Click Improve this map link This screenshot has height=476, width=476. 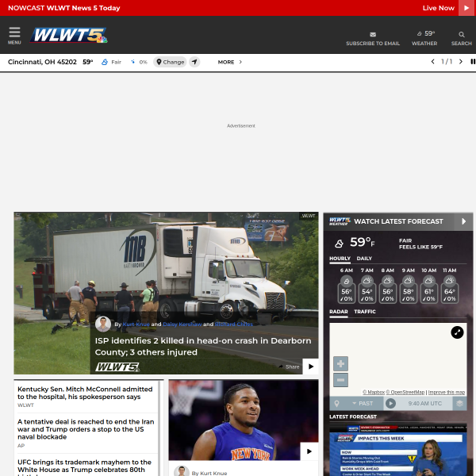point(446,392)
